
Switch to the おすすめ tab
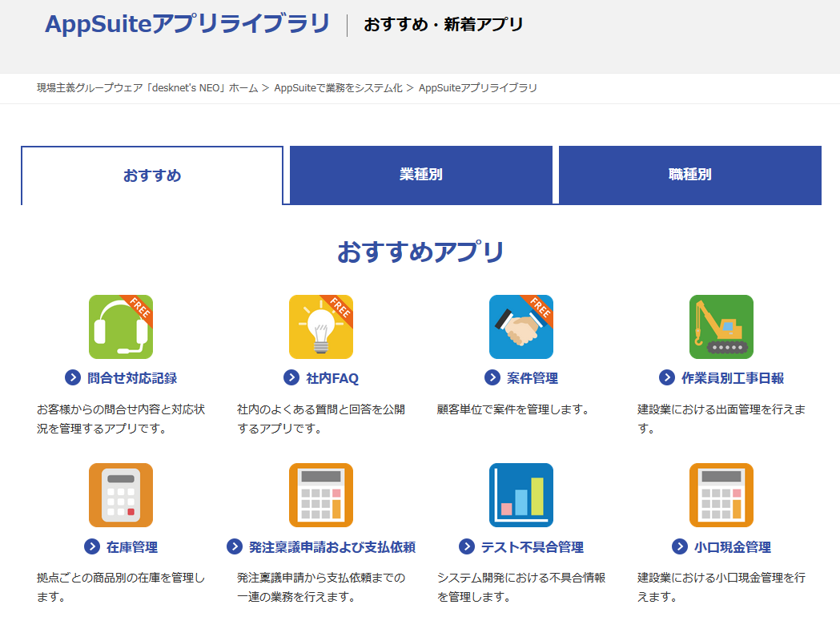tap(152, 175)
